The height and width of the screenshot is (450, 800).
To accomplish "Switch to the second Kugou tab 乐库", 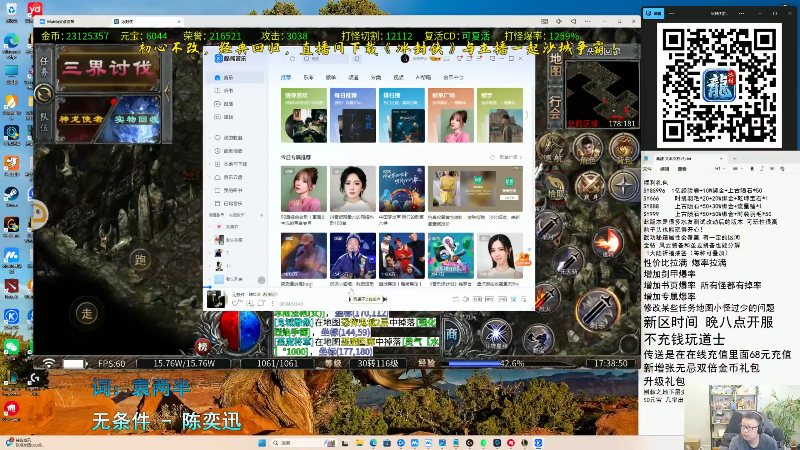I will point(308,78).
